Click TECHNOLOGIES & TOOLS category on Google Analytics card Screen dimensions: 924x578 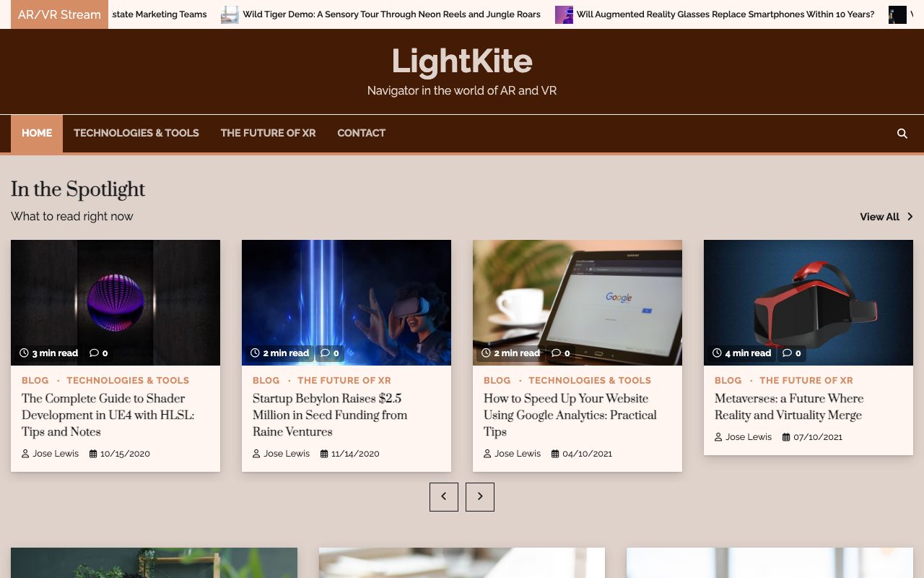[590, 381]
